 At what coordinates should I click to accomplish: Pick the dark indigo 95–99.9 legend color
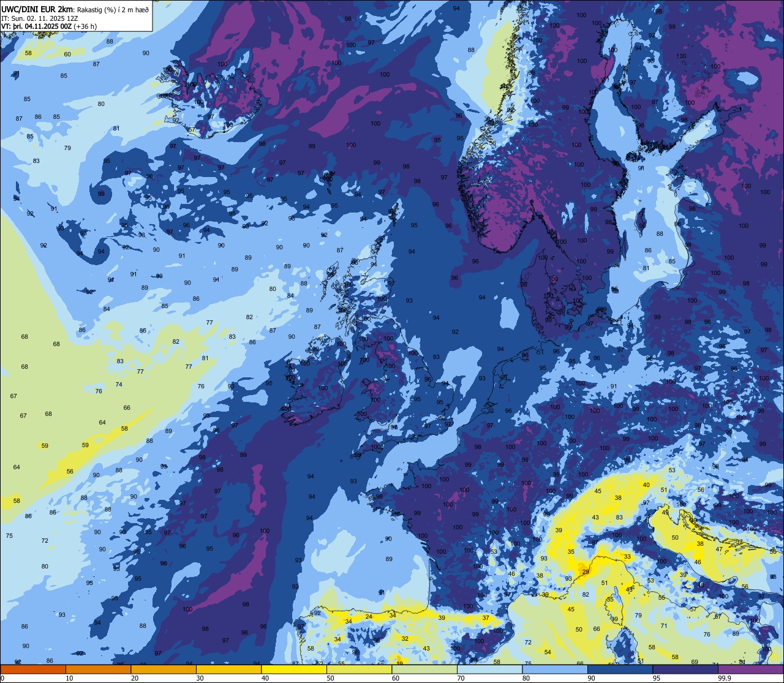coord(685,669)
